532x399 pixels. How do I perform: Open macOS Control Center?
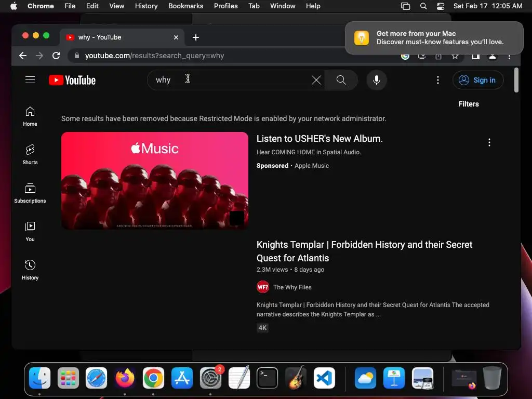point(441,6)
